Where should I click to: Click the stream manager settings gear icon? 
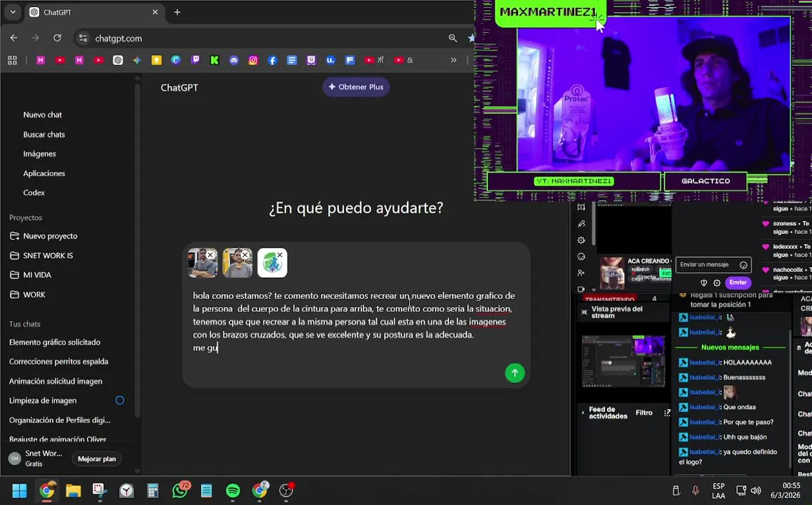point(581,240)
